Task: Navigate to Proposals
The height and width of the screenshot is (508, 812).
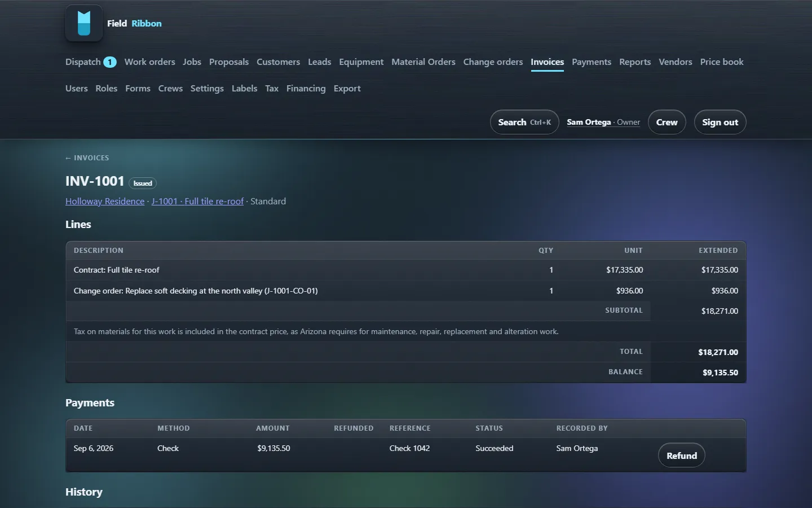Action: [229, 62]
